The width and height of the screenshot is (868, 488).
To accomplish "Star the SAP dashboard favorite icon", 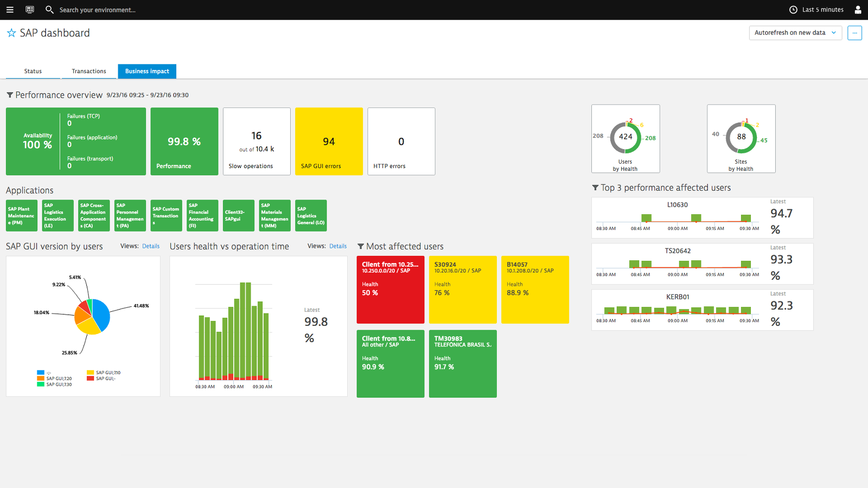I will [x=11, y=33].
